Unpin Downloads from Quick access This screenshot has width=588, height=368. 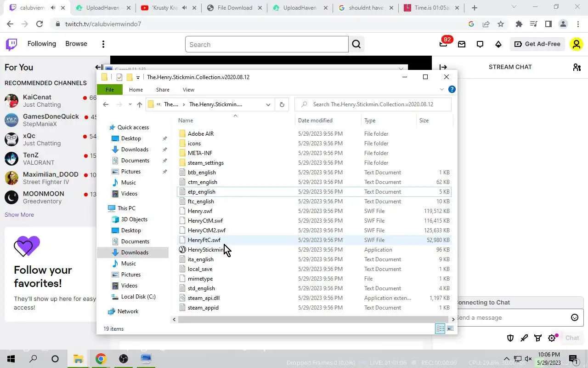[x=165, y=149]
